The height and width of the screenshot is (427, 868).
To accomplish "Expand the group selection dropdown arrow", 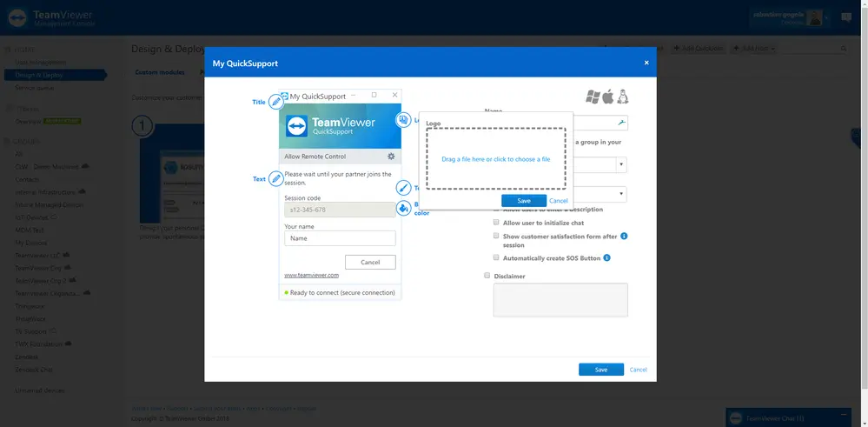I will (621, 164).
